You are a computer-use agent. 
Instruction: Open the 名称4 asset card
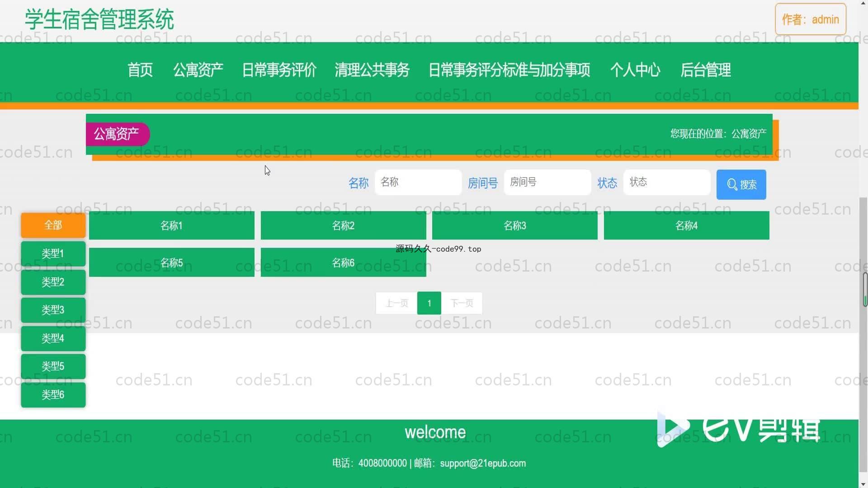[x=686, y=225]
